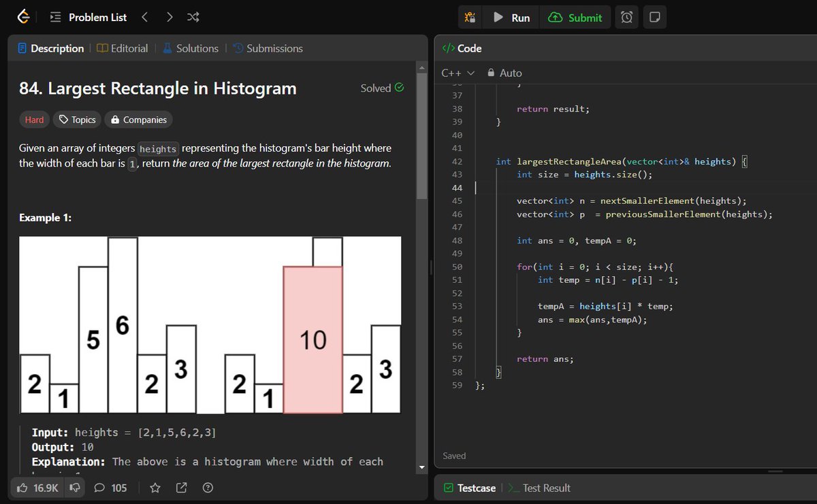Open the Companies tag
The image size is (817, 504).
point(138,120)
